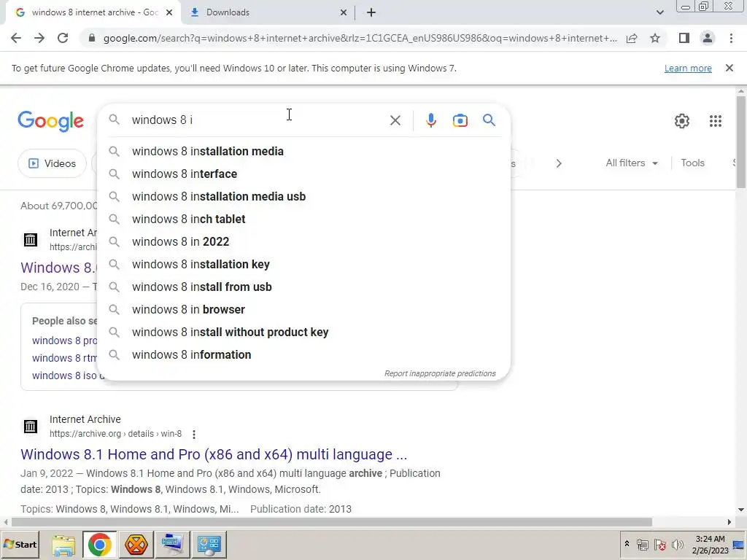Go back to previous page

pyautogui.click(x=16, y=38)
